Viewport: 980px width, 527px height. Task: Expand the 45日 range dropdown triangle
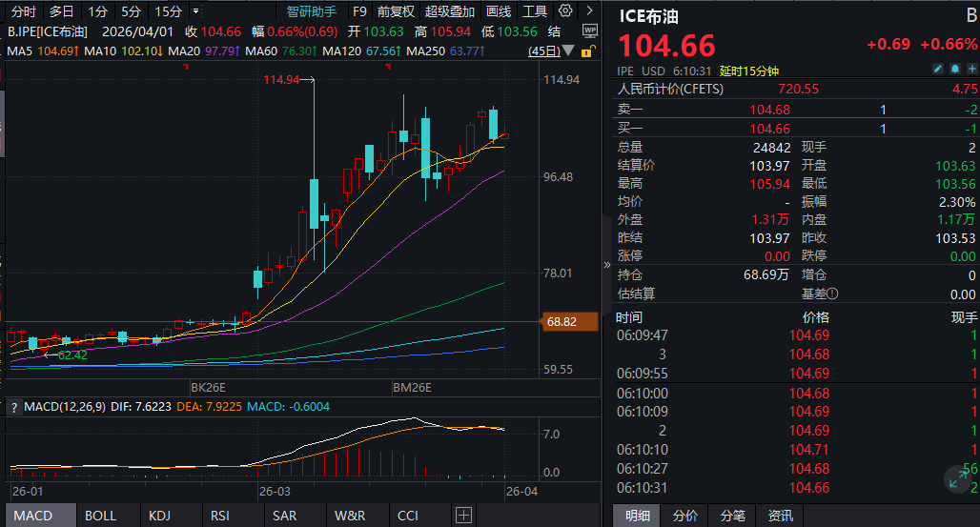(569, 51)
